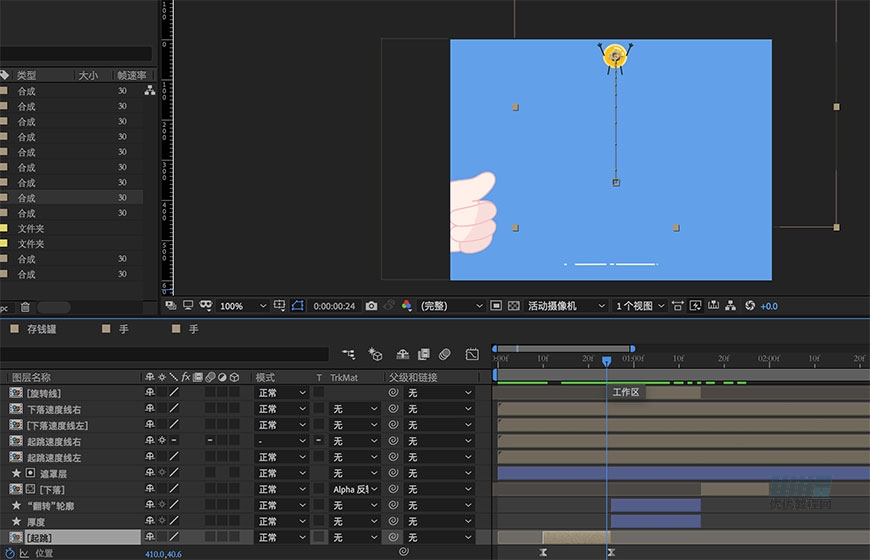The height and width of the screenshot is (560, 870).
Task: Open parent dropdown for 厚度 layer
Action: 439,522
